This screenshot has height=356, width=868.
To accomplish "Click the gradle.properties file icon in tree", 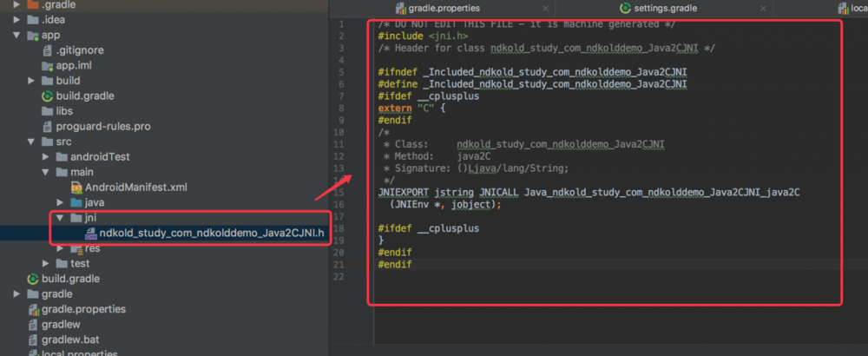I will 33,309.
